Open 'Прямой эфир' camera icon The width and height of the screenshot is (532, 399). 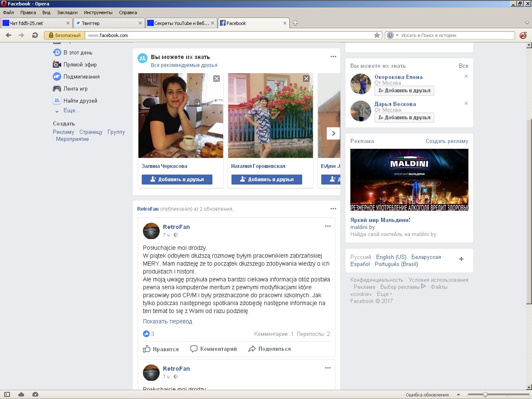coord(57,64)
